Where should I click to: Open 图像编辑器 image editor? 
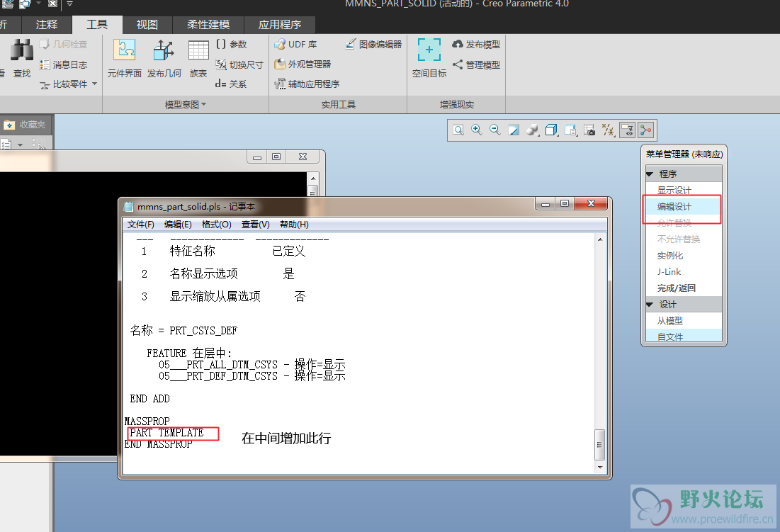coord(373,44)
